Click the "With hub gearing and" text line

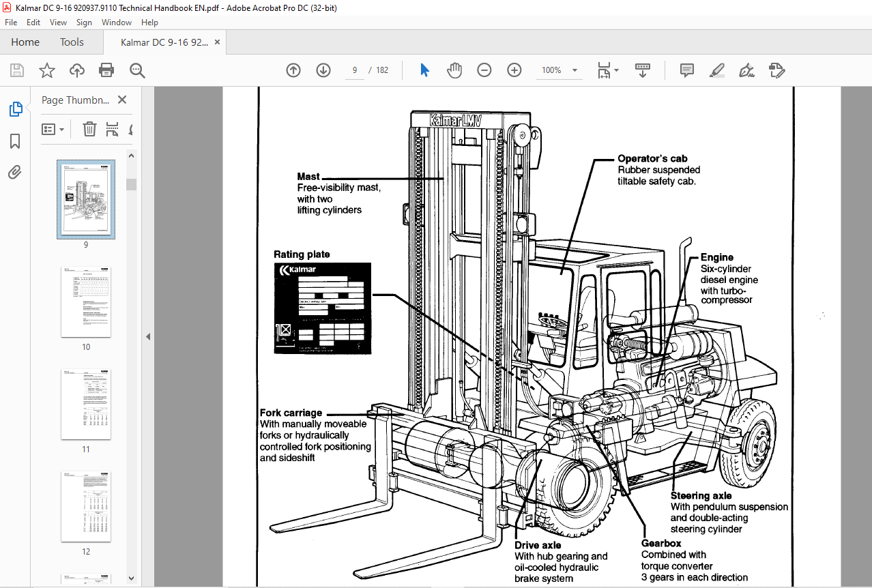[561, 557]
